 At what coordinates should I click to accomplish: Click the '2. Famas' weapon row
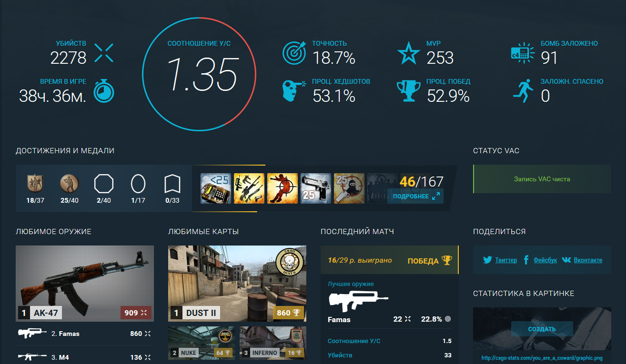pos(85,334)
